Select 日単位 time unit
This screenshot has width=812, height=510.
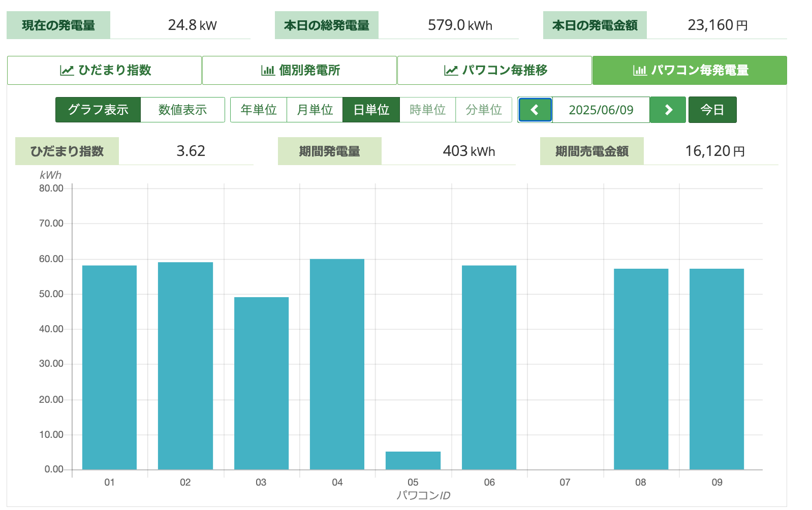(371, 110)
